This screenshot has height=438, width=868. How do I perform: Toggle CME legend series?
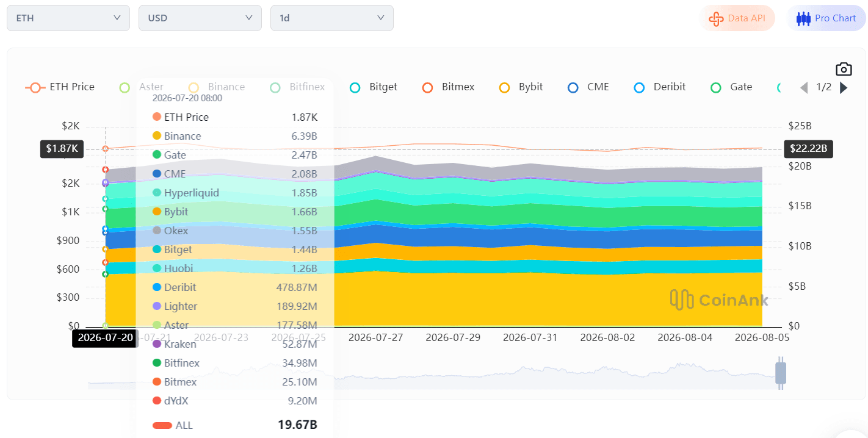click(x=588, y=87)
